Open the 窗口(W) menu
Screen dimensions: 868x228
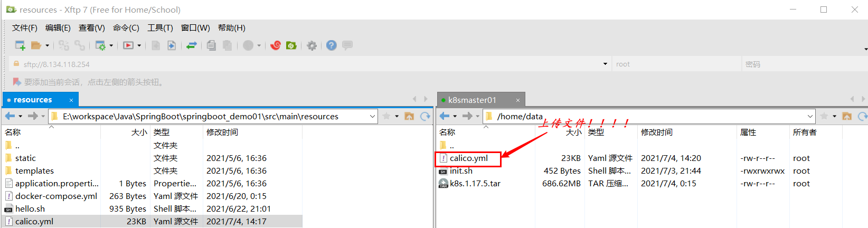click(x=195, y=27)
